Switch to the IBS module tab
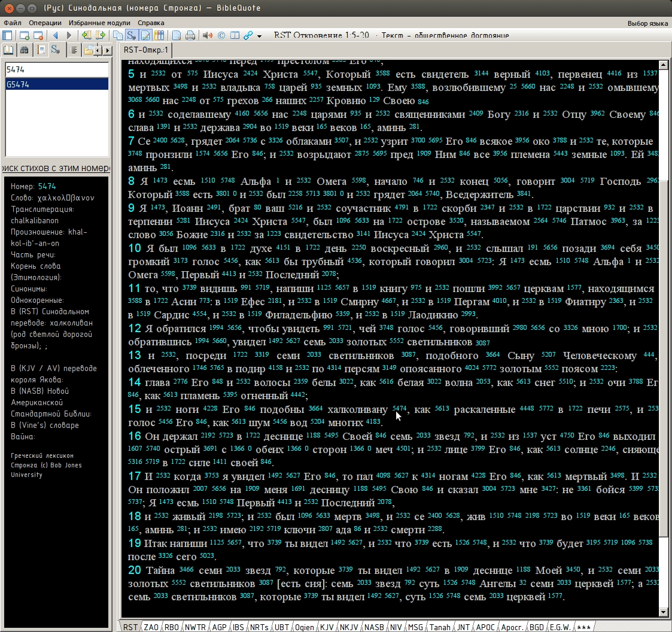Image resolution: width=672 pixels, height=632 pixels. (238, 627)
